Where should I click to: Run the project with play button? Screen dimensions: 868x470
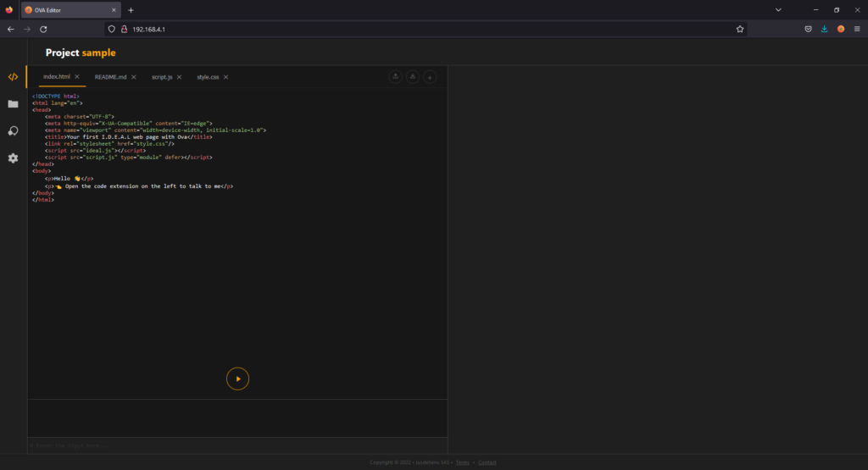pos(237,379)
